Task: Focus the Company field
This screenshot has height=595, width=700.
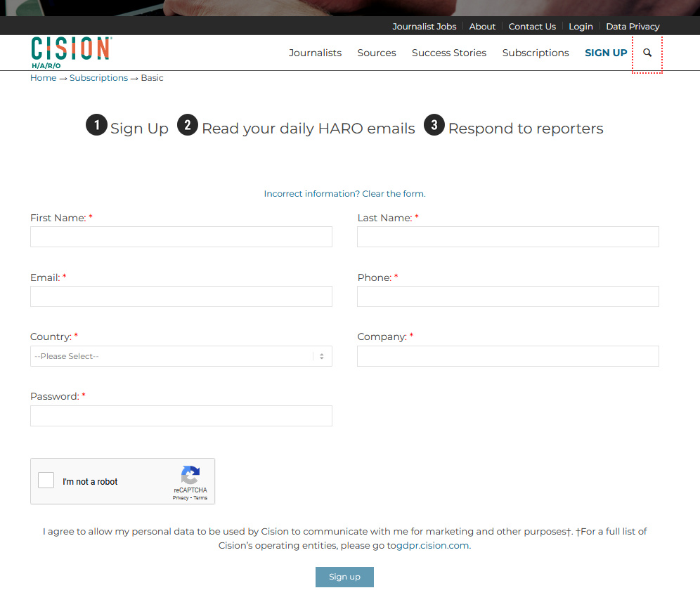Action: 508,356
